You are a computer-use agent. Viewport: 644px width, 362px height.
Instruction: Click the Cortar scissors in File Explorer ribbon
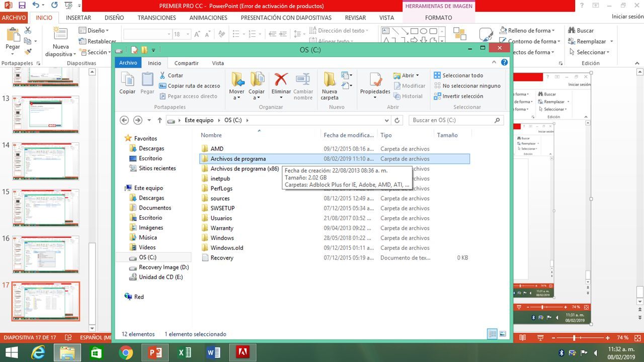(163, 75)
